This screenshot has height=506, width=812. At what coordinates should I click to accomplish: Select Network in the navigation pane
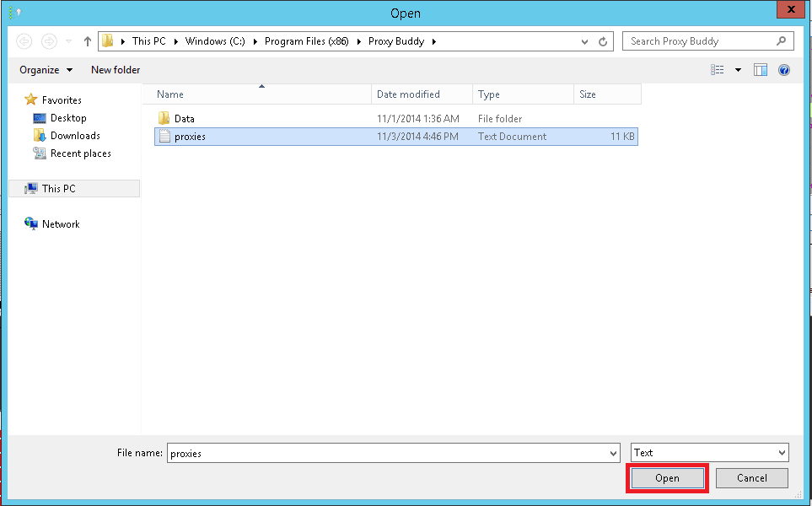point(61,224)
